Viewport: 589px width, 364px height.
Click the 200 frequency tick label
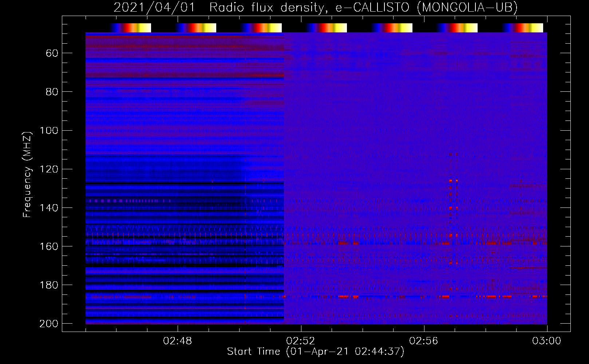[49, 324]
